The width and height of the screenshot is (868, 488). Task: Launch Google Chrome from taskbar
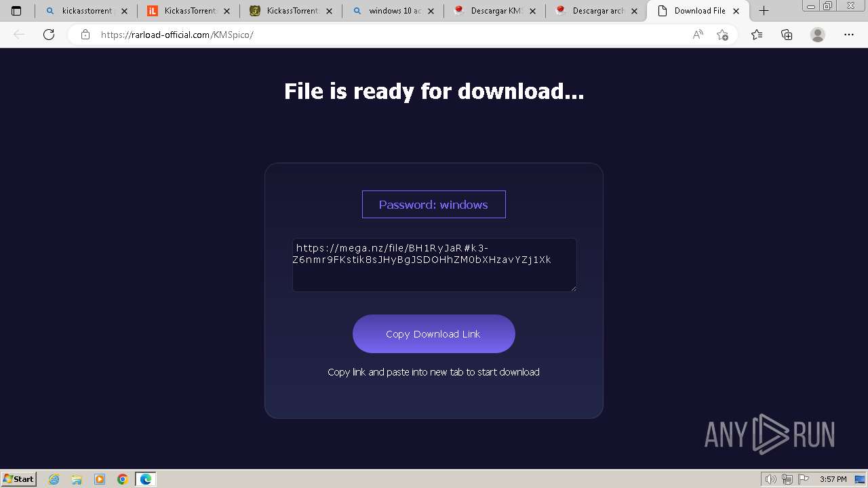coord(123,479)
